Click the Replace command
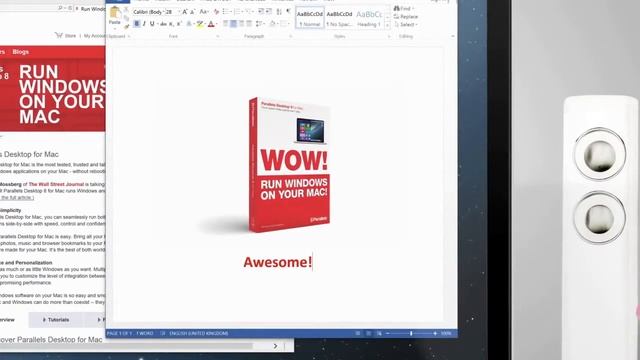The height and width of the screenshot is (360, 640). coord(406,17)
